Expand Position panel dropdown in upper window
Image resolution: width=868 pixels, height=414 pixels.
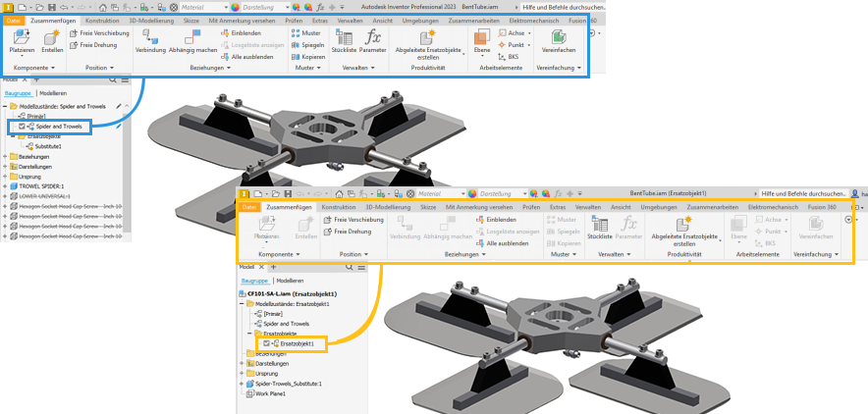[99, 68]
